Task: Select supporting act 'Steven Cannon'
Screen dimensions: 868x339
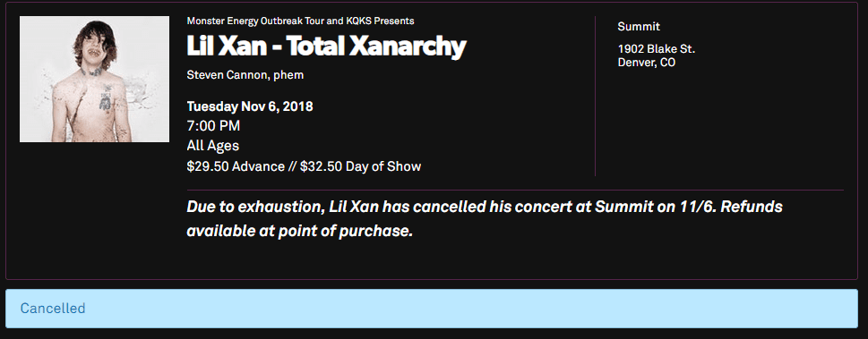Action: pyautogui.click(x=228, y=74)
